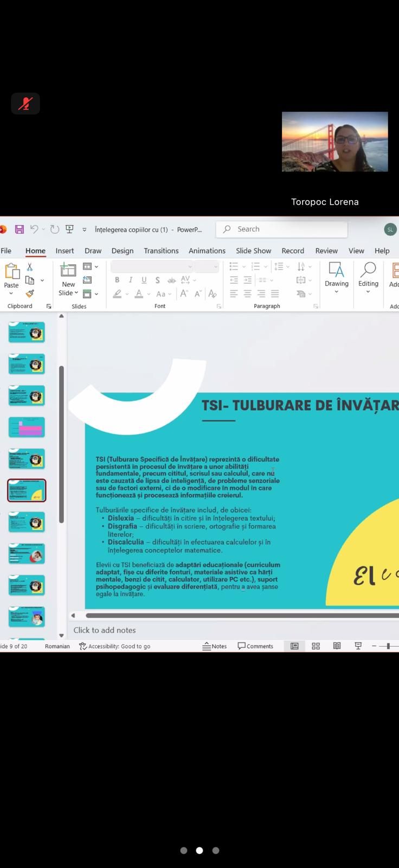The height and width of the screenshot is (868, 399).
Task: Select the Format Painter brush
Action: [30, 293]
